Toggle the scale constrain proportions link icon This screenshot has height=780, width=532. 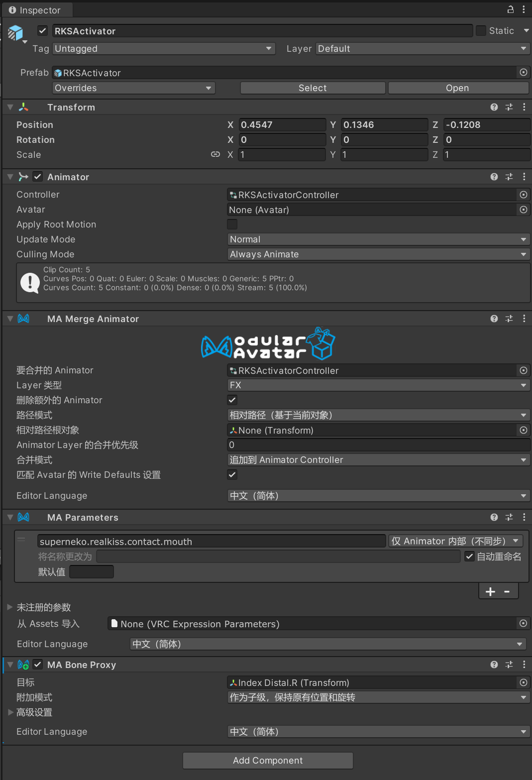click(x=215, y=154)
